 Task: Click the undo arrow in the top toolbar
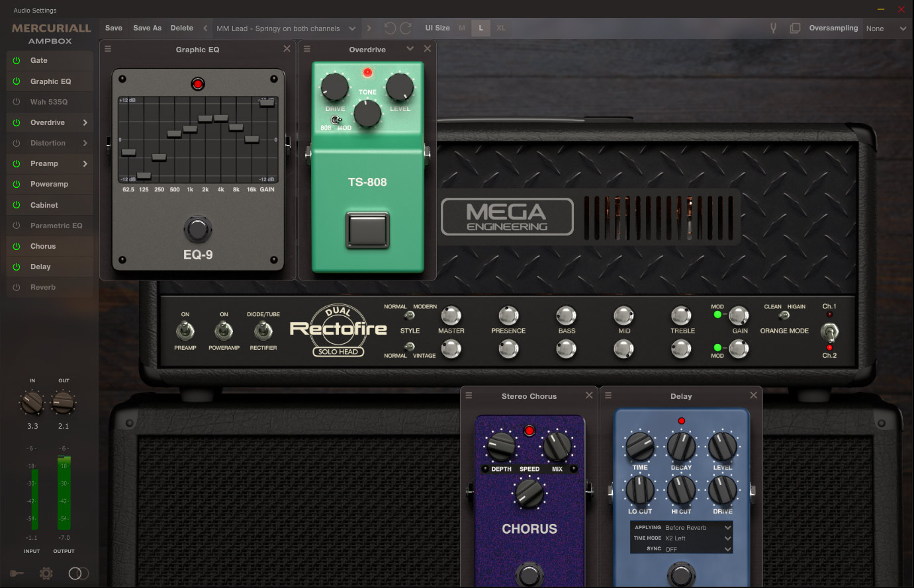click(390, 28)
